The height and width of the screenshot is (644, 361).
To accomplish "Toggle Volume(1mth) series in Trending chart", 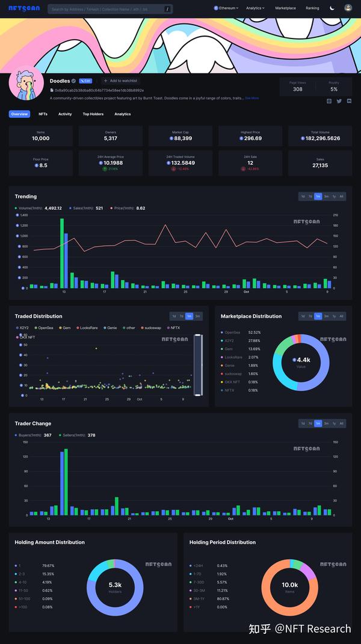I will (39, 208).
